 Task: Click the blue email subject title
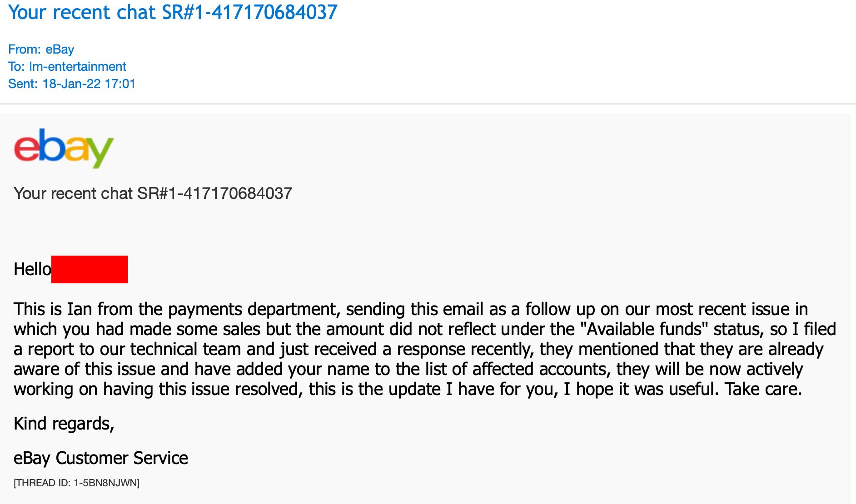point(173,12)
